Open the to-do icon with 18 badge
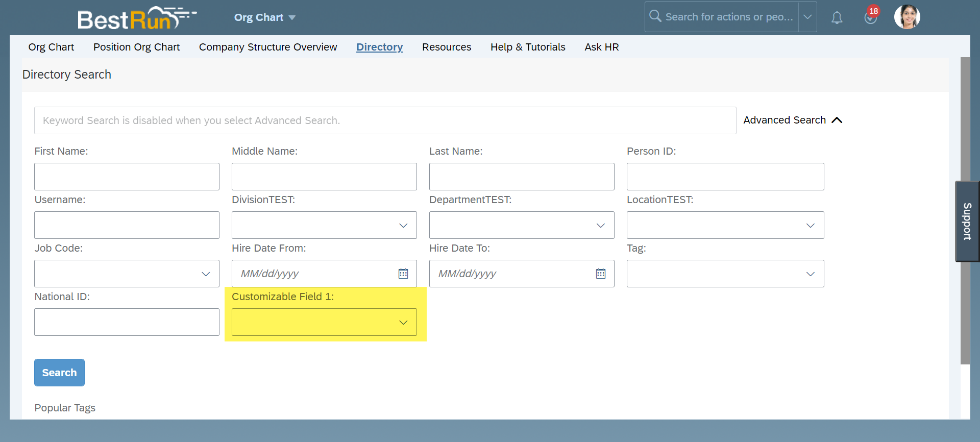980x442 pixels. 871,17
